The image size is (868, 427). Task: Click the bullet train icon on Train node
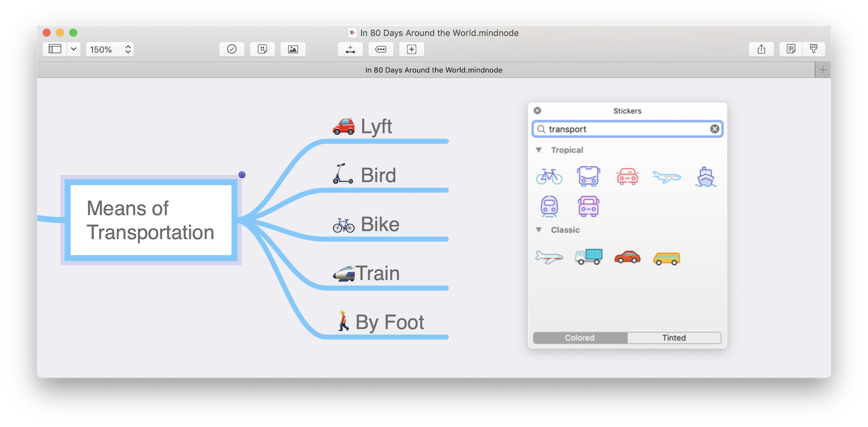[344, 274]
